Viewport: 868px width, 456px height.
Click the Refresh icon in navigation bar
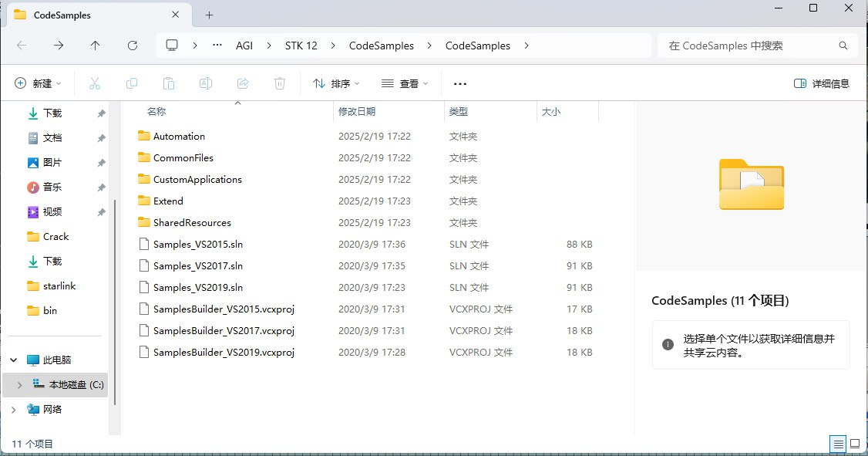click(x=132, y=46)
